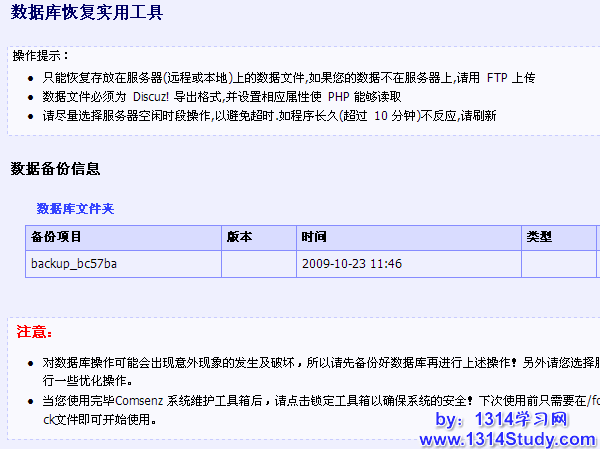Click the red 注意 heading
600x449 pixels.
point(35,331)
